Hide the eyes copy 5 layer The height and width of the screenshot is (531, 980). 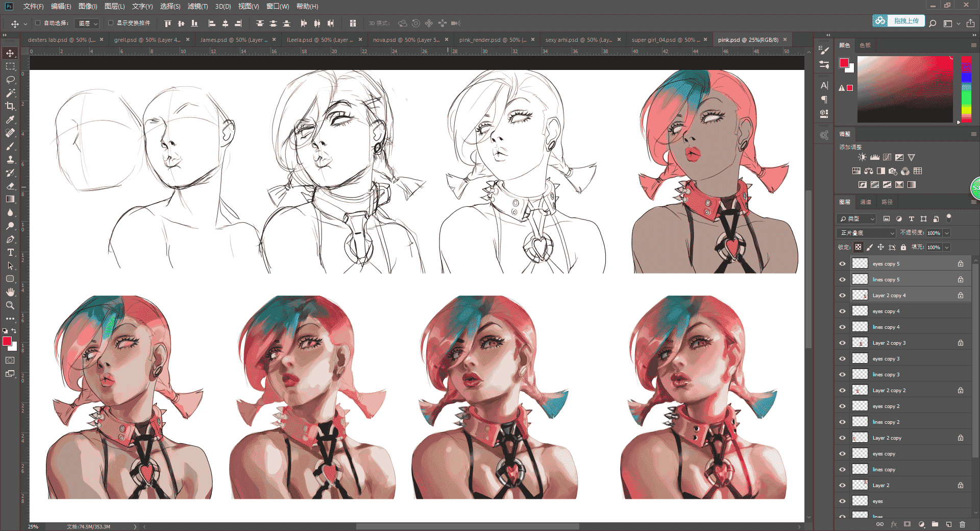[842, 264]
